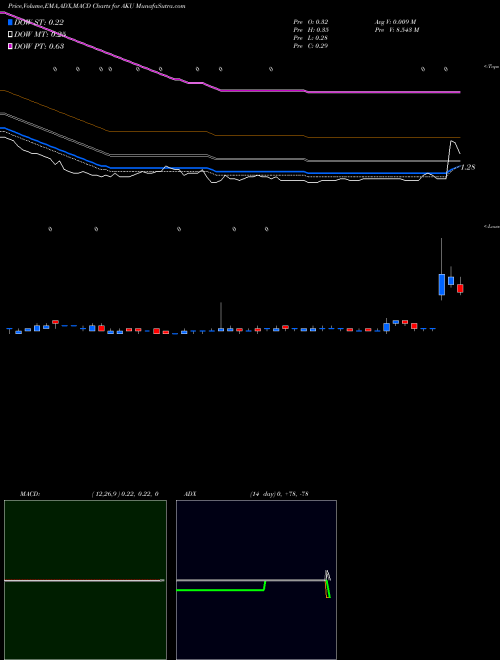Click the 'Pre C: 0.29' close value
The width and height of the screenshot is (500, 660).
pyautogui.click(x=311, y=45)
